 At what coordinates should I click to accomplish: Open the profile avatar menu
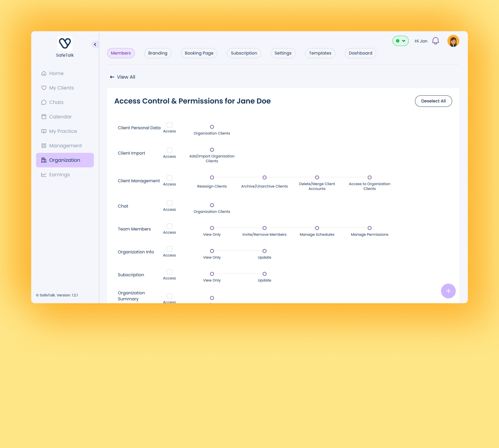453,41
